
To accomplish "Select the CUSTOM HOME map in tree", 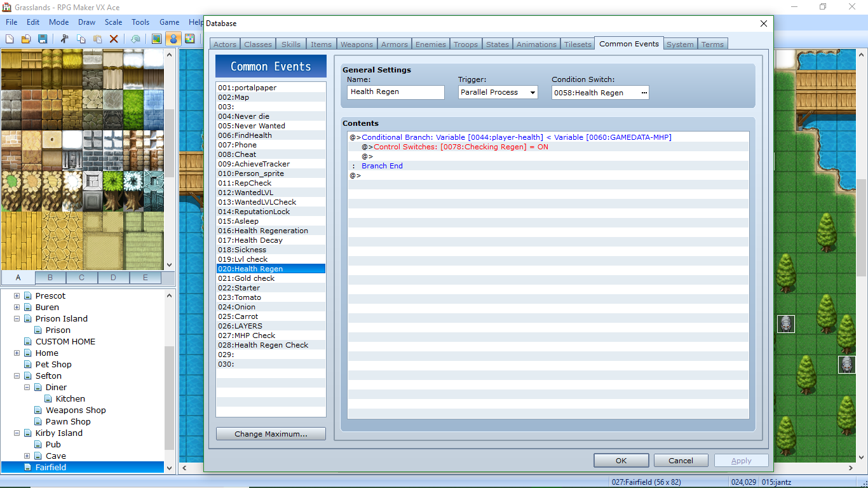I will click(x=65, y=342).
